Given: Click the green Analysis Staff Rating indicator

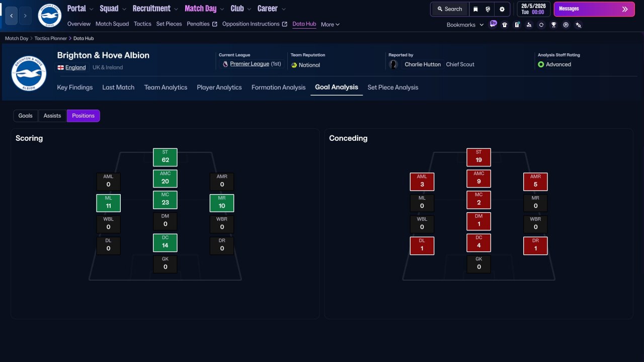Looking at the screenshot, I should (x=541, y=64).
